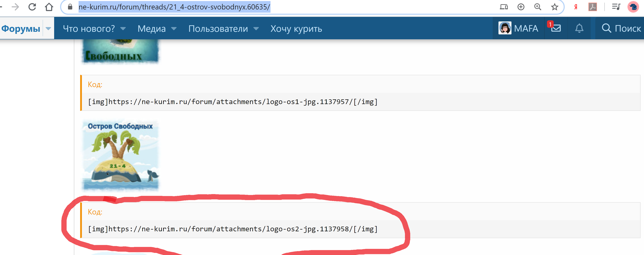Click the Код: label above logo-os2 code

(x=95, y=212)
